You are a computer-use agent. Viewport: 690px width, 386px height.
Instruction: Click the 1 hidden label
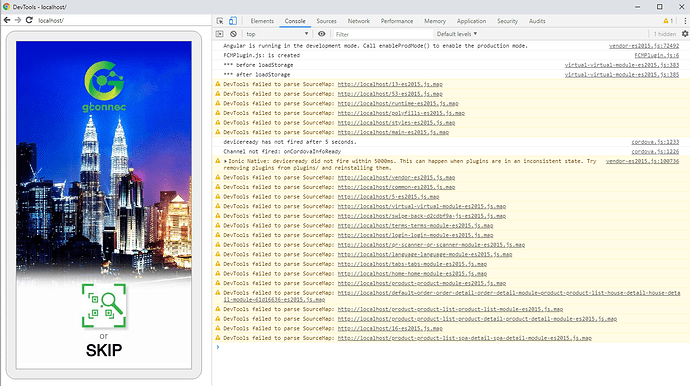pyautogui.click(x=664, y=34)
